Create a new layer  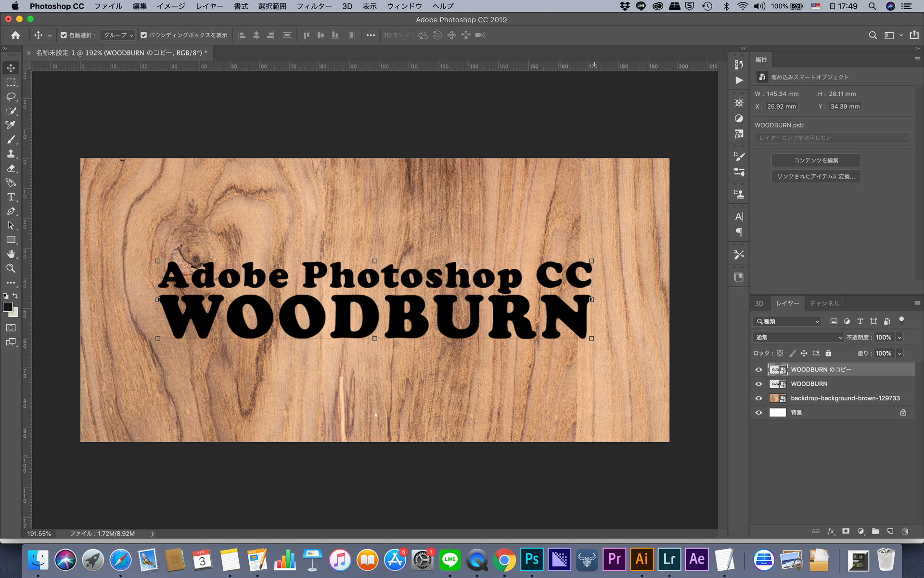(x=890, y=531)
